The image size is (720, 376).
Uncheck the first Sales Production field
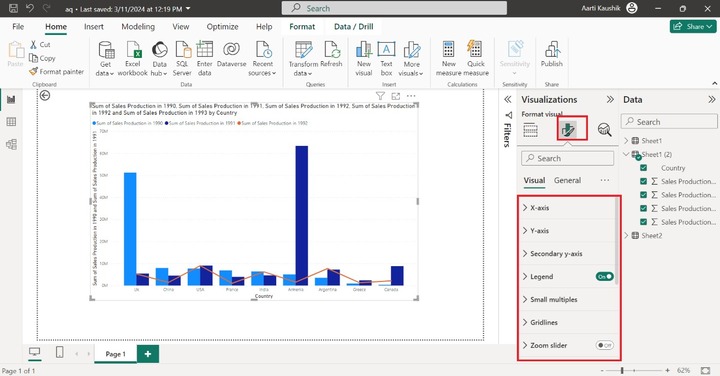click(643, 181)
